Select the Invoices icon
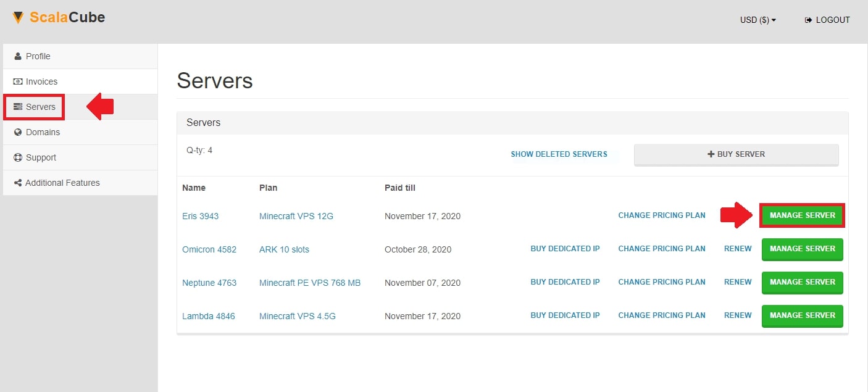The image size is (868, 392). tap(17, 81)
